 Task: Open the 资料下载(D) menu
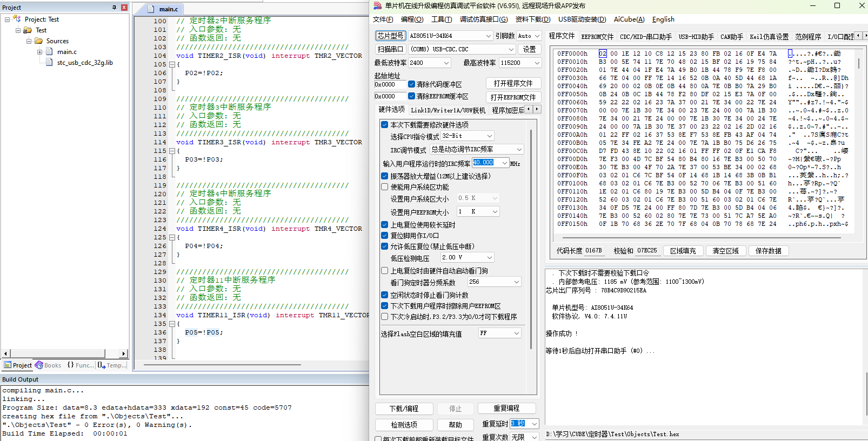click(533, 19)
